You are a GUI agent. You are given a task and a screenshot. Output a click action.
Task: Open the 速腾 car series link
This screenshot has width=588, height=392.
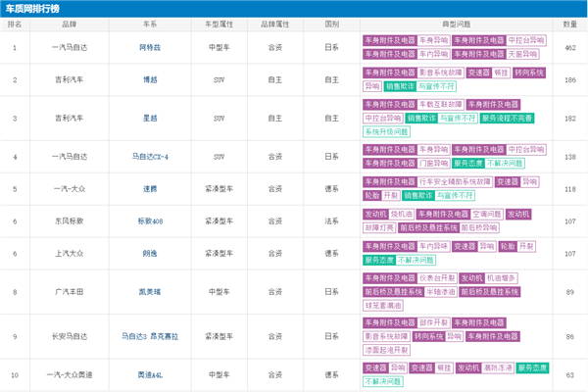[150, 189]
